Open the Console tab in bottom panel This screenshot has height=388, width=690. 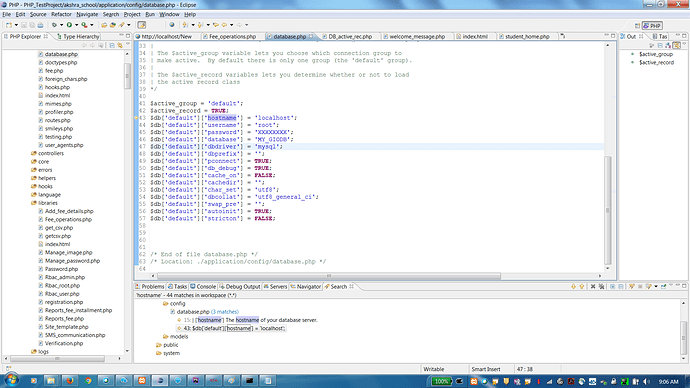(x=203, y=286)
